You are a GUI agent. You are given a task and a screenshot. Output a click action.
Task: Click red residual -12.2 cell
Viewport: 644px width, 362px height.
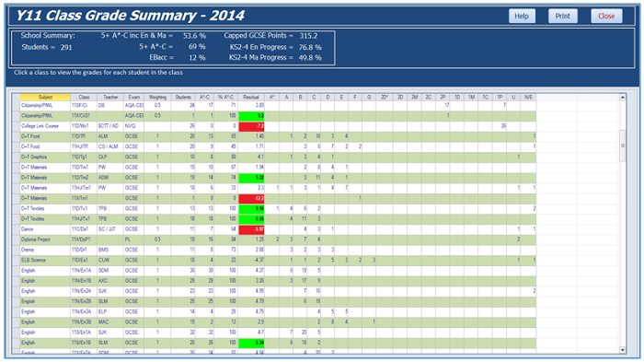pos(251,198)
